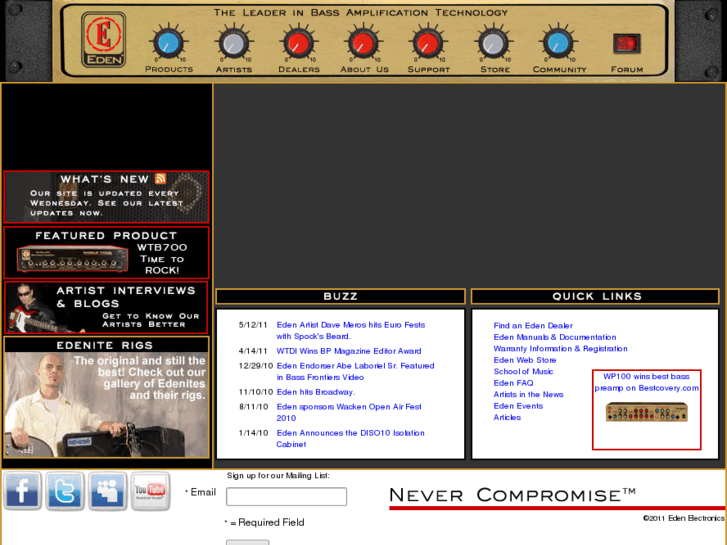
Task: Click the WP100 preamp image
Action: (x=646, y=412)
